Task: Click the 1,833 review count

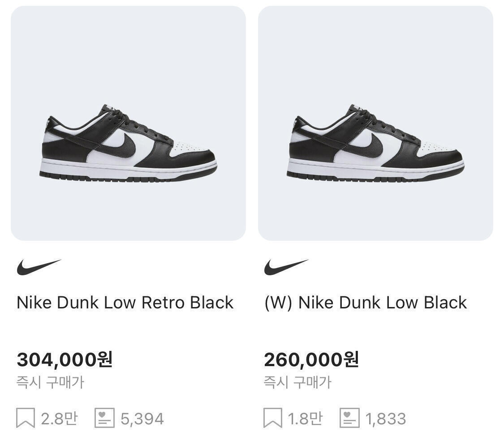Action: [x=386, y=419]
